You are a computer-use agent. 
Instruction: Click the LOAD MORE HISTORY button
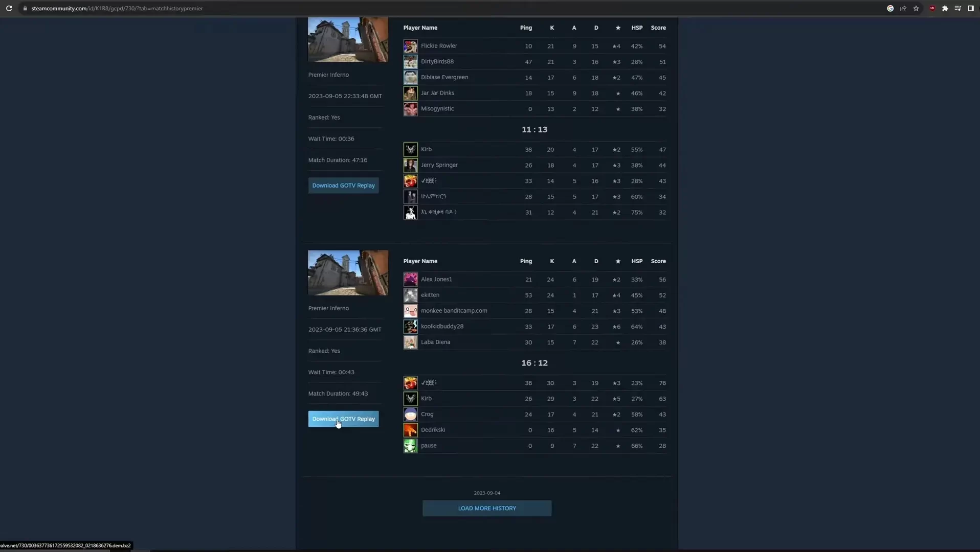coord(487,508)
